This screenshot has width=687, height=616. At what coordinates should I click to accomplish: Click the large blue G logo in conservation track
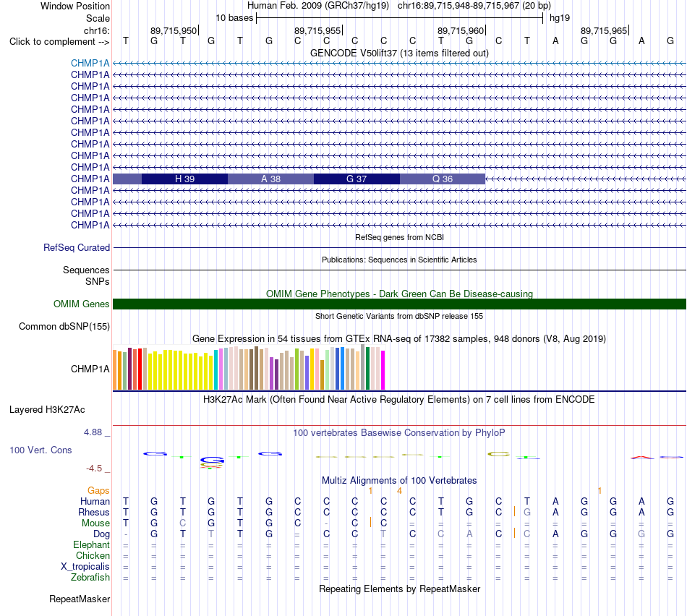(x=213, y=460)
